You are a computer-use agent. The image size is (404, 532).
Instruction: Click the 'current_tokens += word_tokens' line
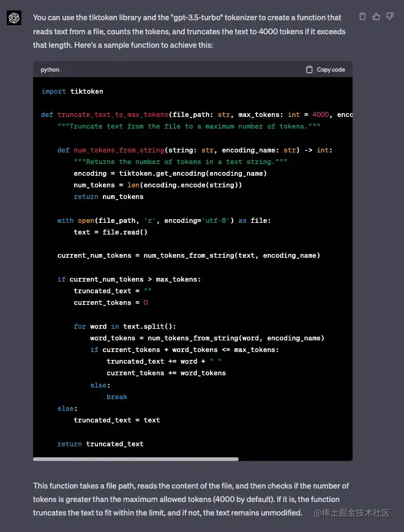pyautogui.click(x=166, y=373)
